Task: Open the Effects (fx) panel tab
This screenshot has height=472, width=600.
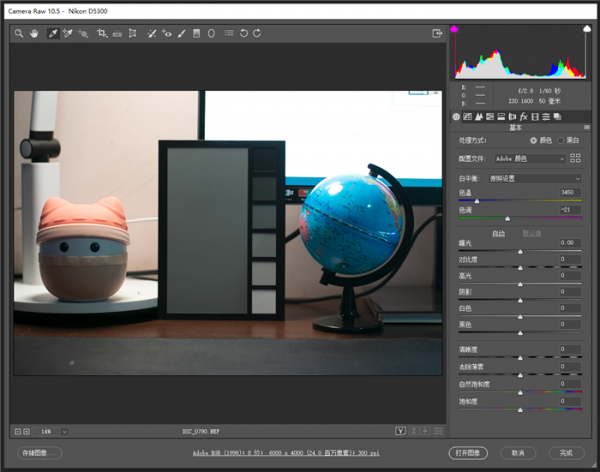Action: 523,117
